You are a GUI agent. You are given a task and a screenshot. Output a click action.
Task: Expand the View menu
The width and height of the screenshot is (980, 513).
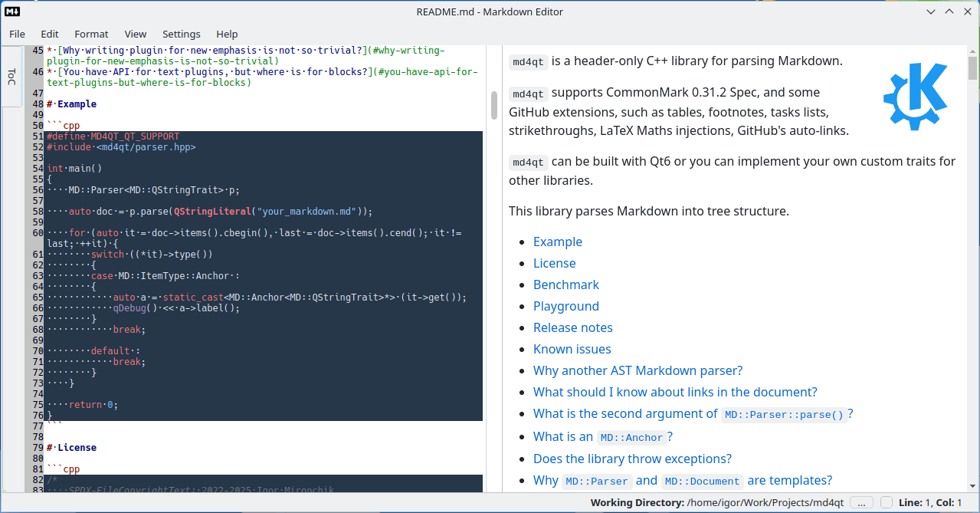pyautogui.click(x=135, y=34)
